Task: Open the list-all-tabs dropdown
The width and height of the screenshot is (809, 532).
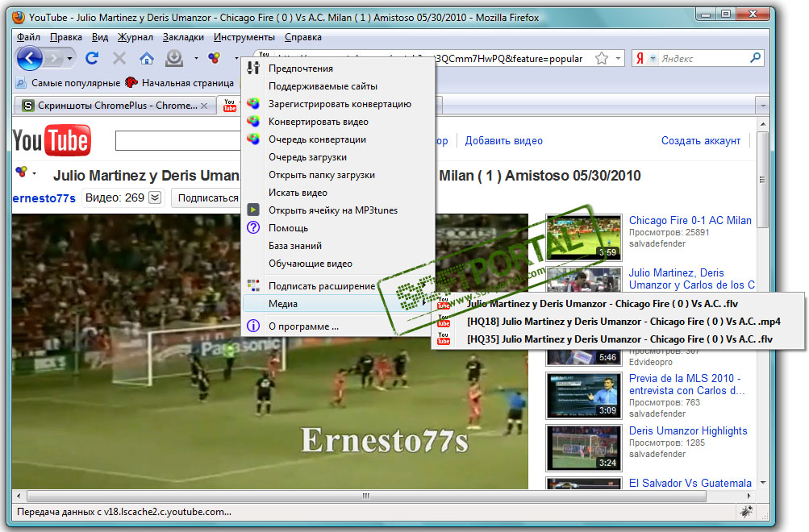Action: pyautogui.click(x=762, y=106)
